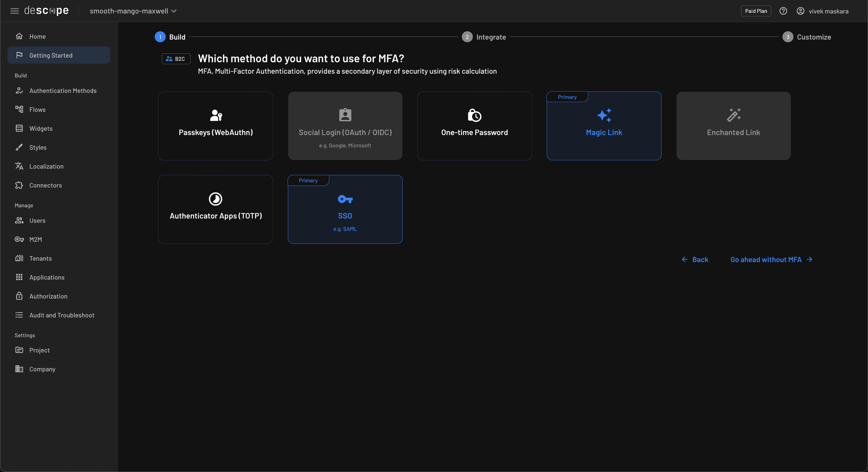Open the help question mark icon

pos(783,11)
